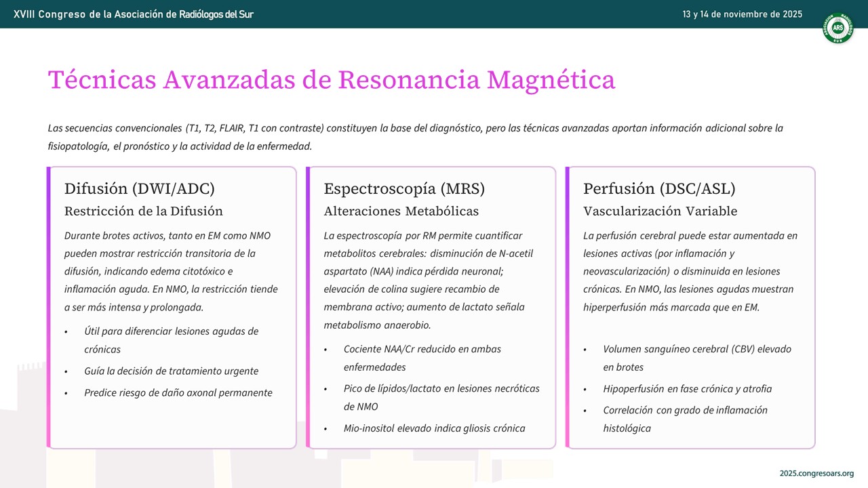Click the ARS association logo
This screenshot has width=868, height=488.
[x=838, y=28]
